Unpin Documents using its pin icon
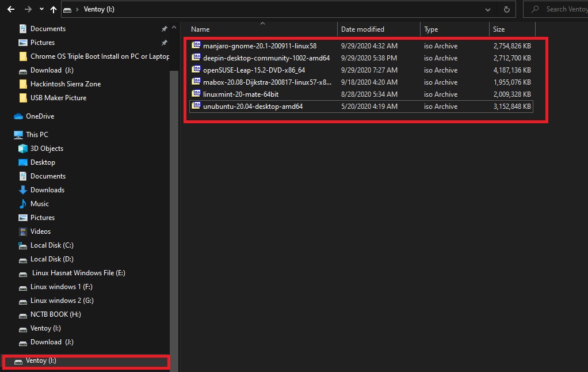 coord(164,29)
